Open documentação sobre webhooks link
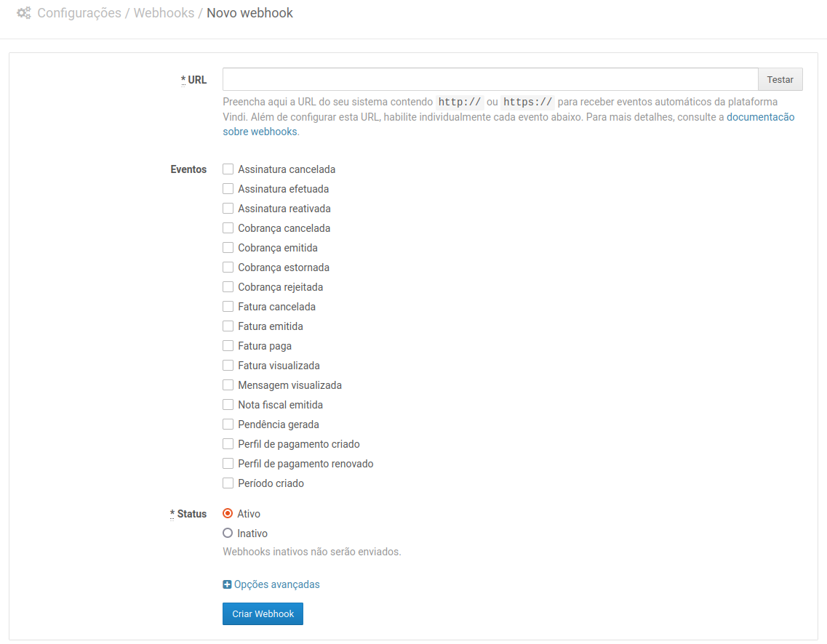This screenshot has width=827, height=644. [x=760, y=117]
